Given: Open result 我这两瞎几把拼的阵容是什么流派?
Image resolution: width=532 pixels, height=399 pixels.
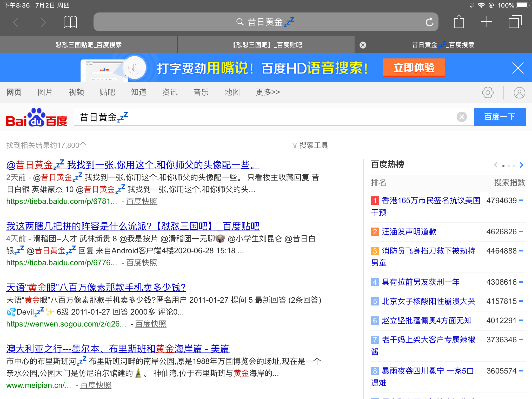Looking at the screenshot, I should [x=133, y=226].
